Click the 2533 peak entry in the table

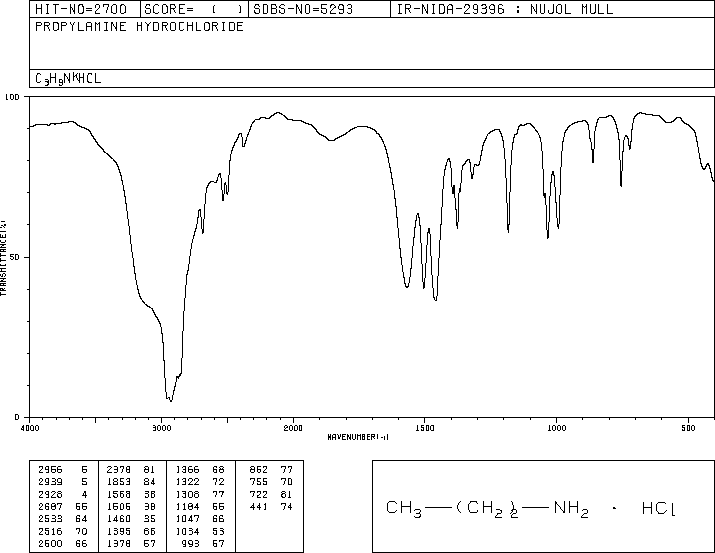[63, 519]
